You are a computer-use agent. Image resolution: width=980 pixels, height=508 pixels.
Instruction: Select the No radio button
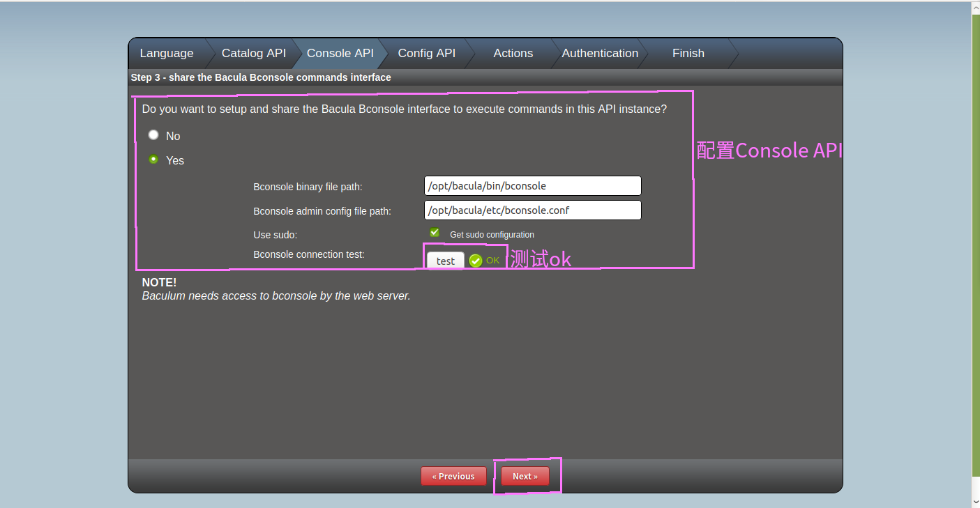point(153,135)
